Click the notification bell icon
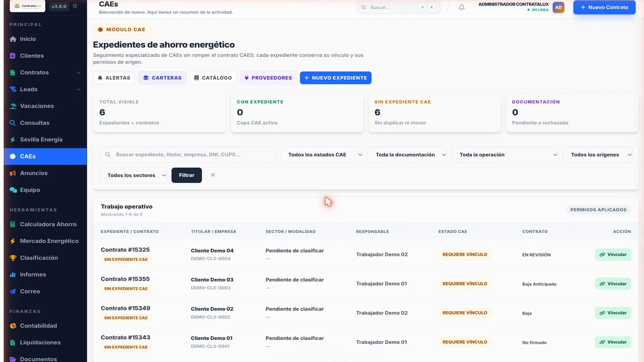 click(462, 7)
